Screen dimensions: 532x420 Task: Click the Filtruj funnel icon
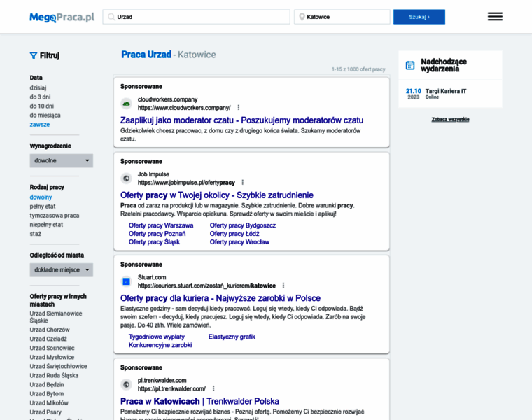(x=34, y=55)
